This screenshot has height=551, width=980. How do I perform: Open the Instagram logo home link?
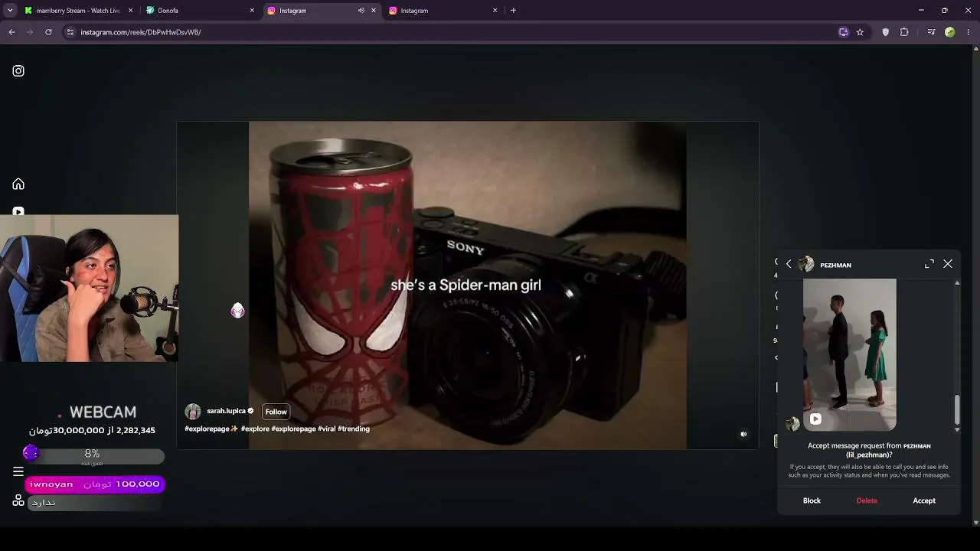(18, 71)
